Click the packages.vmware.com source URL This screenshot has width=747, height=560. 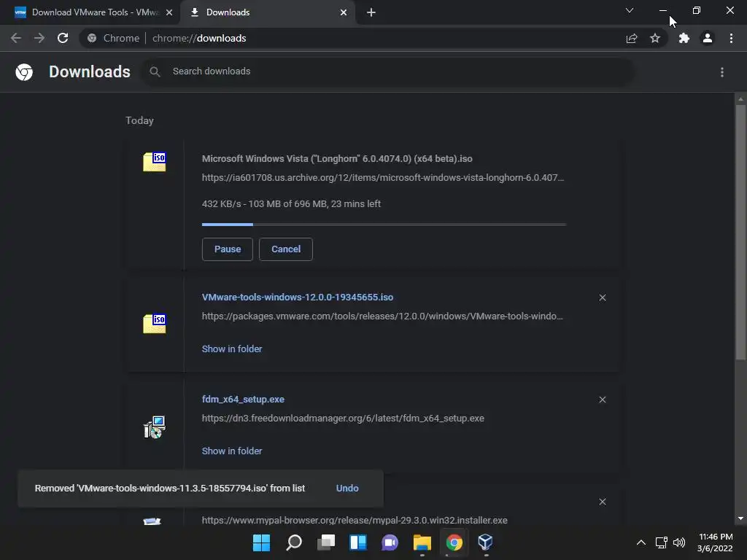382,316
